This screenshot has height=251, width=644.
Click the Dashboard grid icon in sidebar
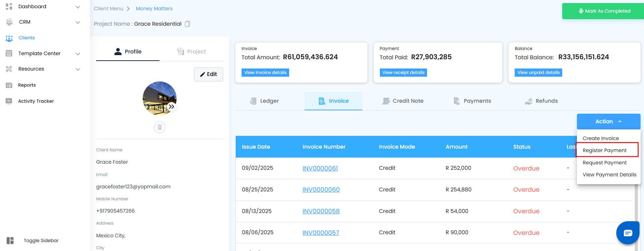9,7
